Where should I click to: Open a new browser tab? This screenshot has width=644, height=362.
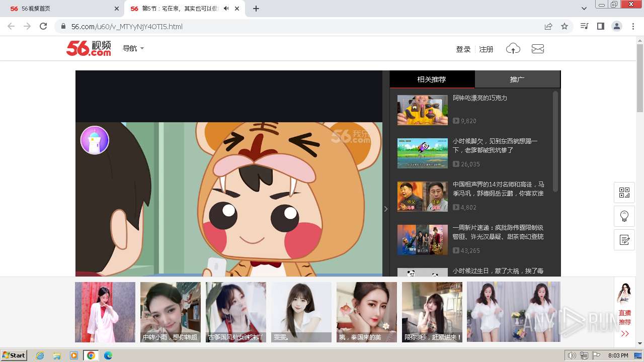[x=256, y=9]
